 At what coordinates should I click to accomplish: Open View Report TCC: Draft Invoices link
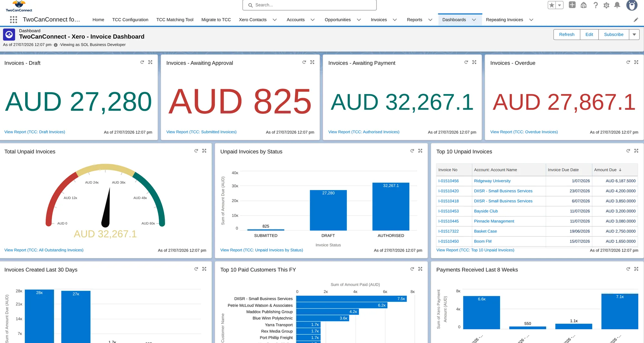point(35,132)
